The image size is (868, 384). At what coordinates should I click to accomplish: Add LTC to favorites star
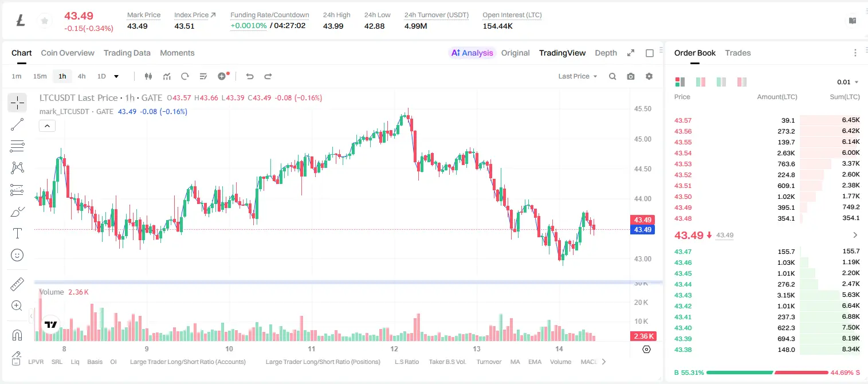[x=44, y=21]
